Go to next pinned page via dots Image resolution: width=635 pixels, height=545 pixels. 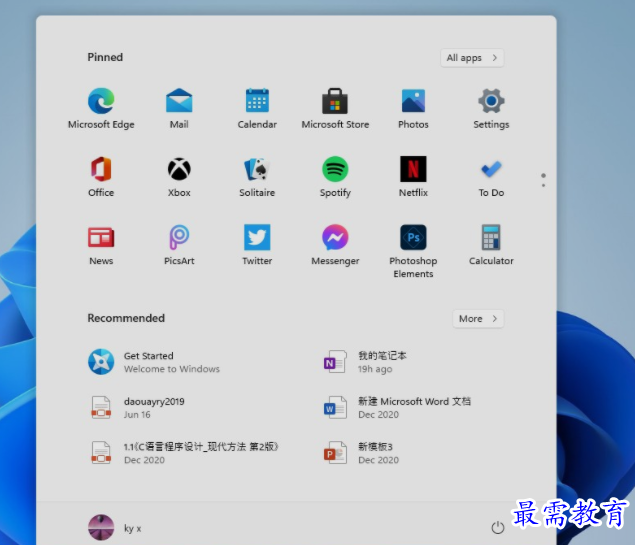pyautogui.click(x=543, y=185)
